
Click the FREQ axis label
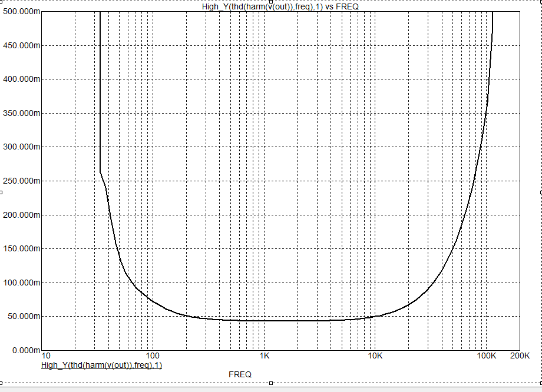pos(240,374)
